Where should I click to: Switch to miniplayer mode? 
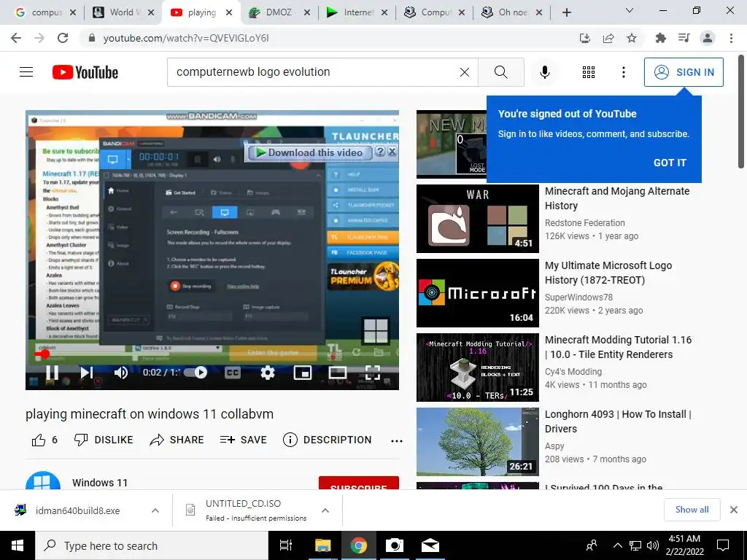pyautogui.click(x=303, y=373)
